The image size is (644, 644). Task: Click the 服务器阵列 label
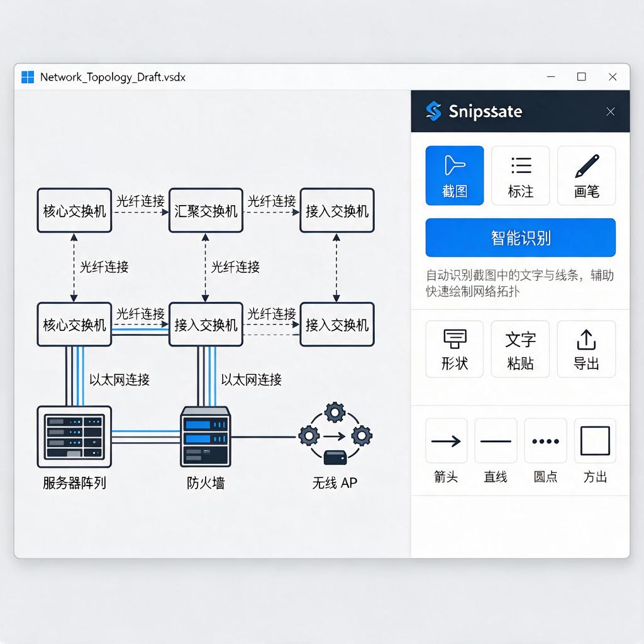click(x=74, y=482)
